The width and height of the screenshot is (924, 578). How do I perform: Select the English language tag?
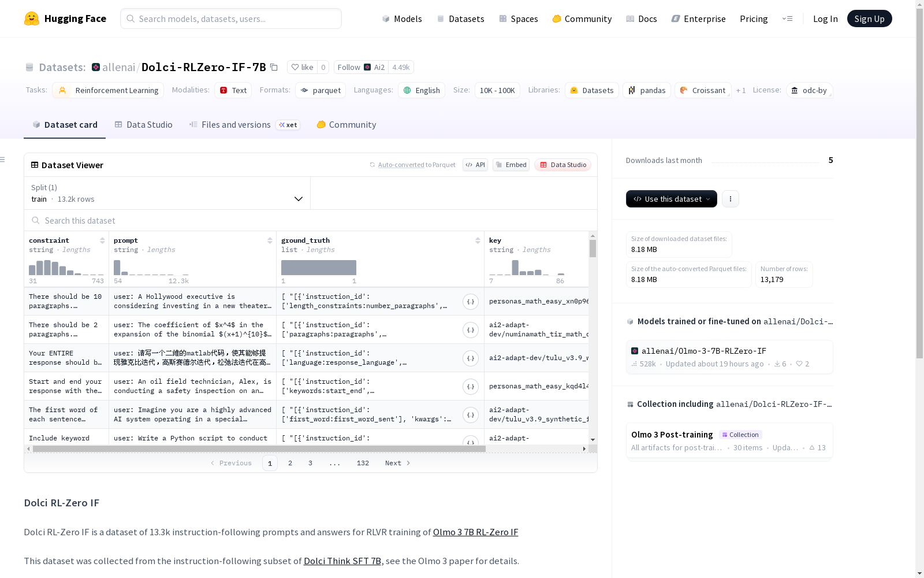coord(422,90)
